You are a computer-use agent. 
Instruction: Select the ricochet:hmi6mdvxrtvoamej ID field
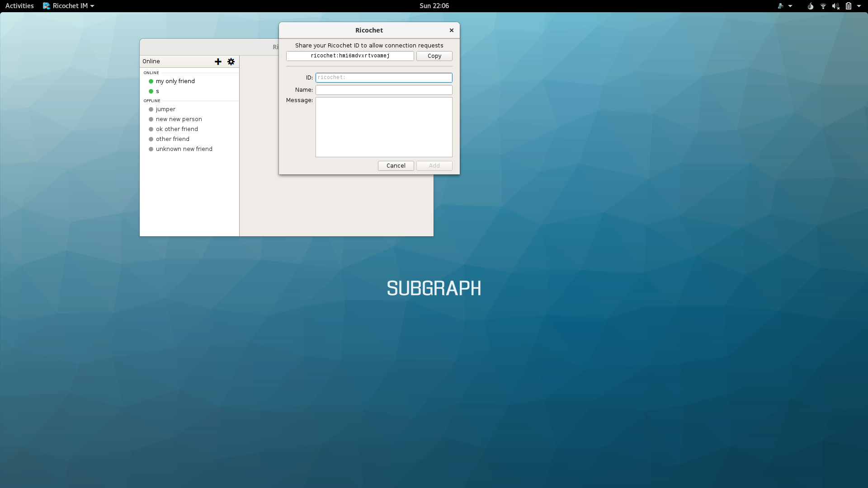pyautogui.click(x=350, y=56)
